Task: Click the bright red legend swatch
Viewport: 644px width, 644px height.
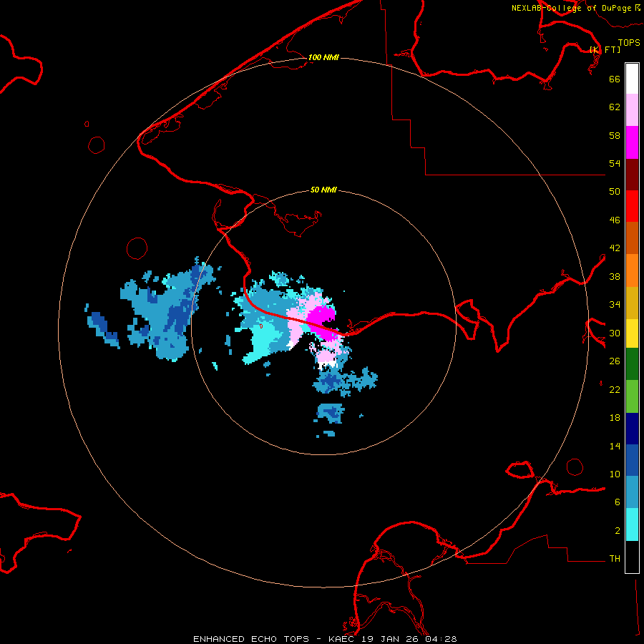Action: click(x=632, y=206)
